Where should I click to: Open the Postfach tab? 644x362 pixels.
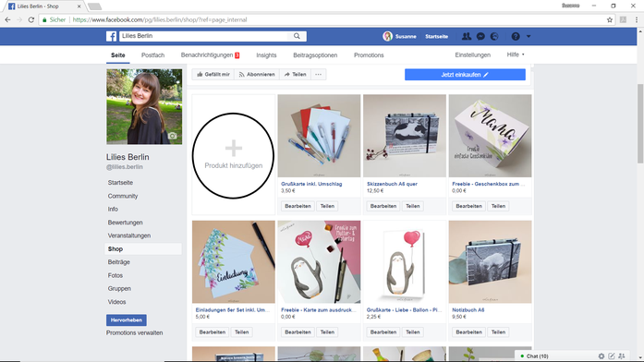152,55
